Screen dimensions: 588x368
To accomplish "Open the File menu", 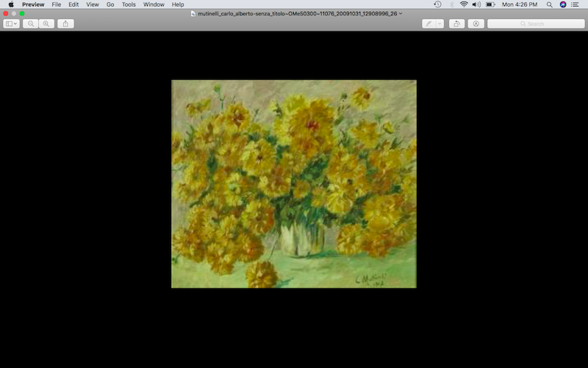I will [x=57, y=4].
